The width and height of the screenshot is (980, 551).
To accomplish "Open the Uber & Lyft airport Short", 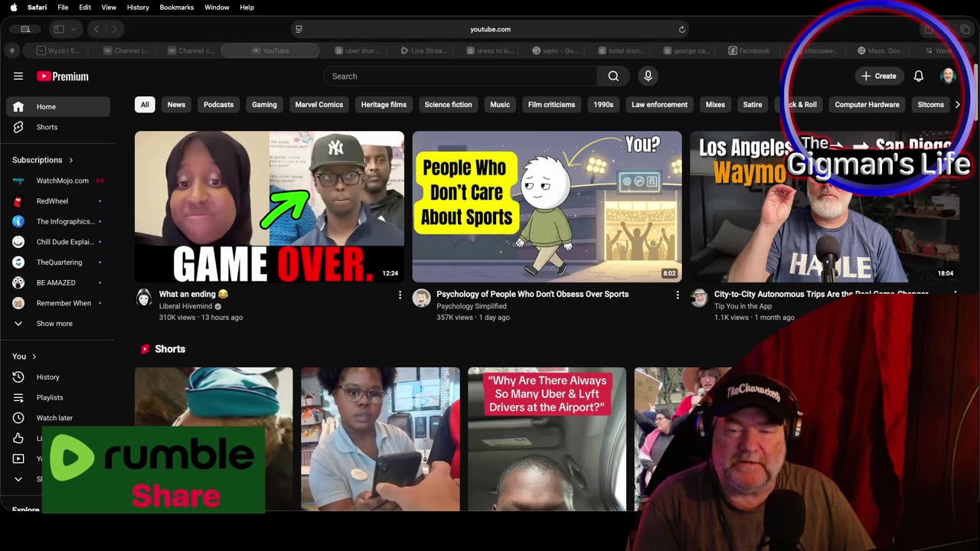I will click(547, 439).
